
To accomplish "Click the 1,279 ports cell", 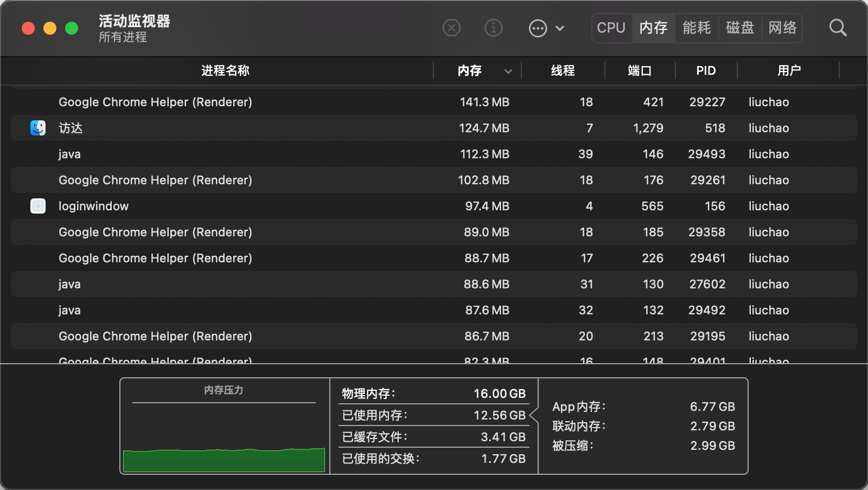I will (x=648, y=128).
